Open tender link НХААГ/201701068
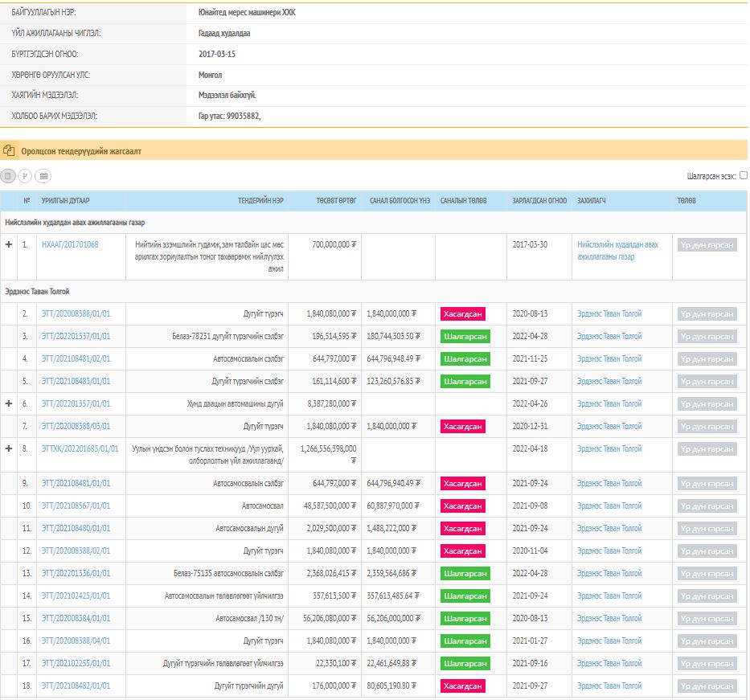750x700 pixels. point(70,244)
